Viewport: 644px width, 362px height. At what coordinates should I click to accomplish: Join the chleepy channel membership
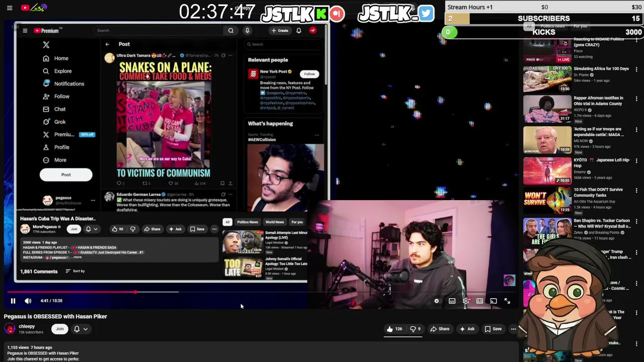(x=59, y=329)
